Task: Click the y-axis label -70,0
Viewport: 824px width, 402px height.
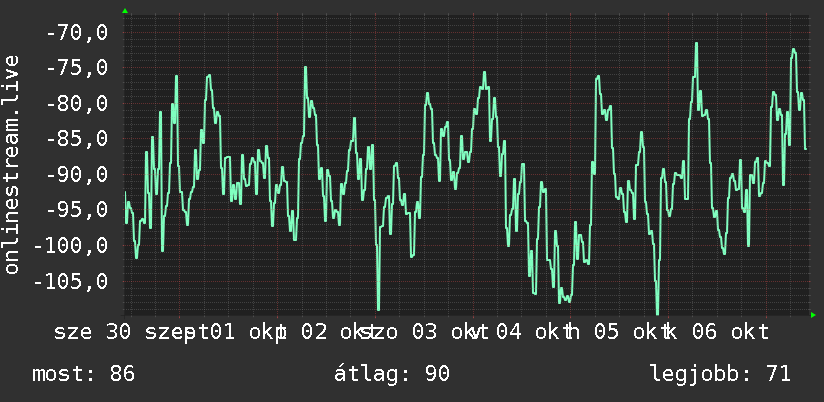Action: [77, 33]
